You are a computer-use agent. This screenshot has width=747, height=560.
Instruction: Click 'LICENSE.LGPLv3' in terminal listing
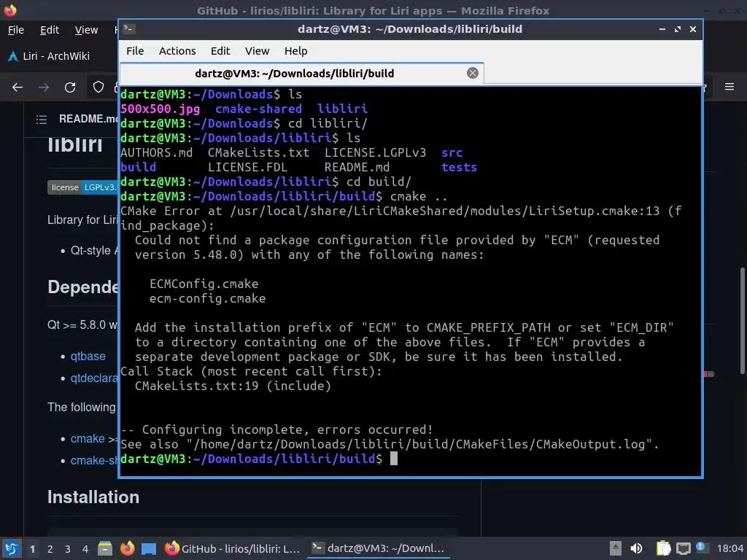[376, 152]
